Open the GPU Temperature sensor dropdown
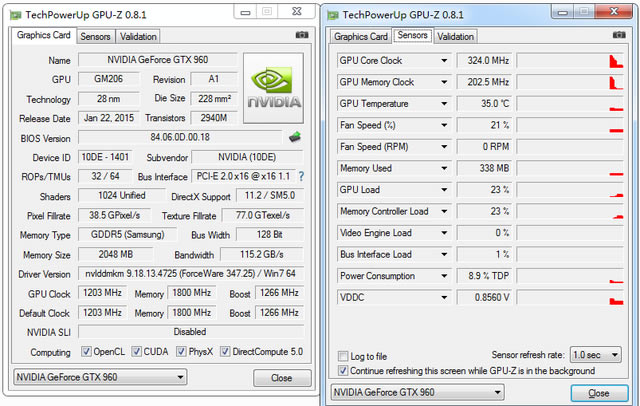 point(444,104)
